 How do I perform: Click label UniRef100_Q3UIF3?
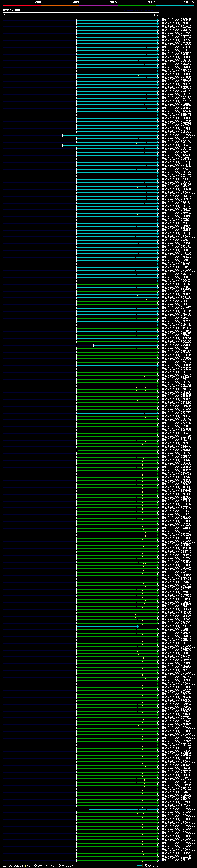pyautogui.click(x=177, y=860)
